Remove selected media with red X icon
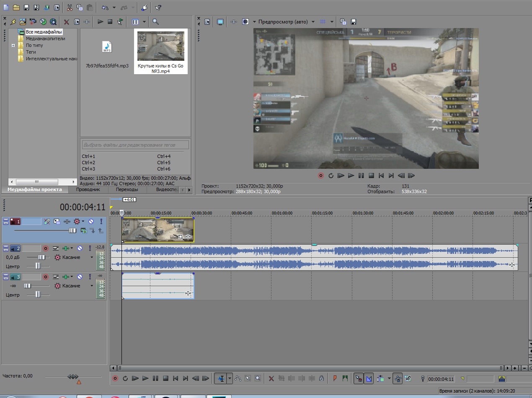The height and width of the screenshot is (398, 532). (67, 22)
